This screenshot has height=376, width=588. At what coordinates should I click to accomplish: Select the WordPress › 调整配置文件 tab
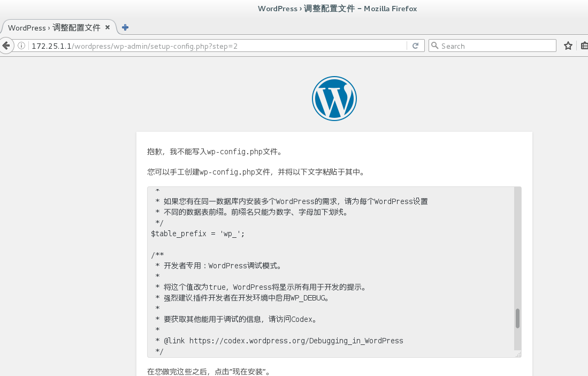(59, 27)
